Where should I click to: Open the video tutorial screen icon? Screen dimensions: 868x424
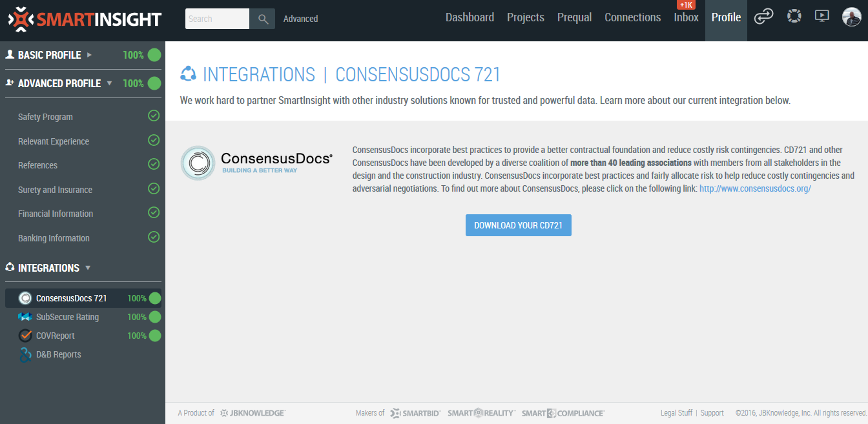click(821, 16)
